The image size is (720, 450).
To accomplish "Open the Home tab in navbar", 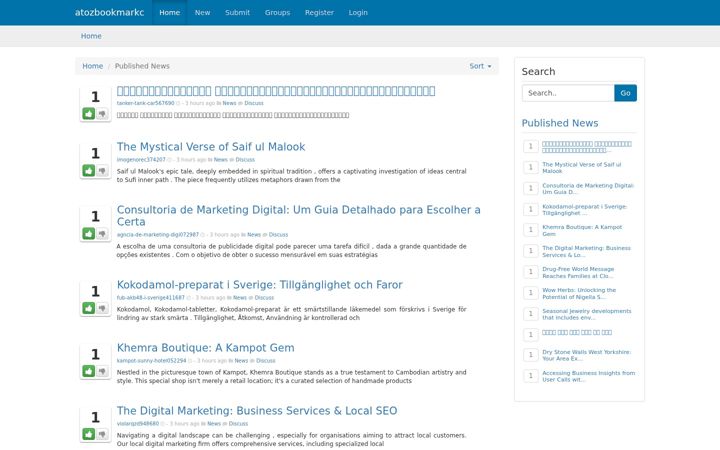I will coord(169,12).
